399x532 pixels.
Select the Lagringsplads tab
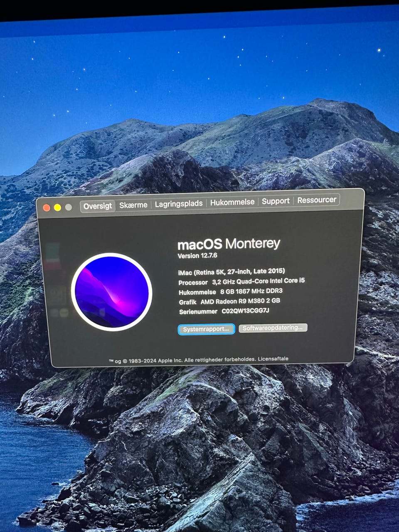179,204
